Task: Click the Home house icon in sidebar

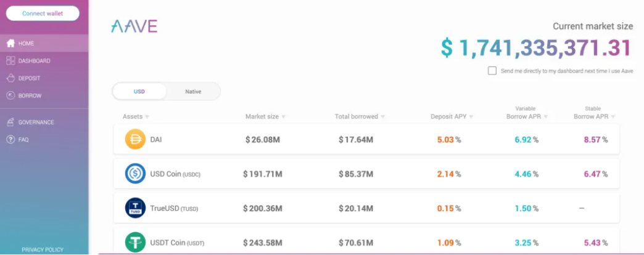Action: pos(10,44)
